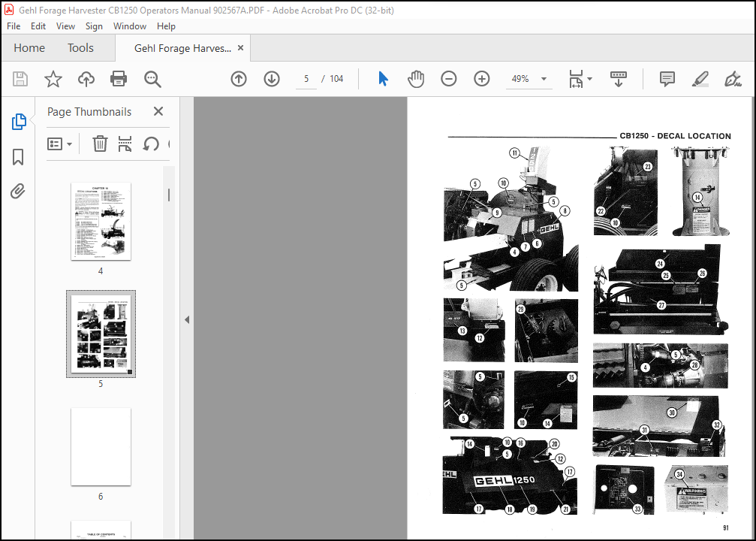Open the File menu
The height and width of the screenshot is (541, 756).
(x=14, y=26)
